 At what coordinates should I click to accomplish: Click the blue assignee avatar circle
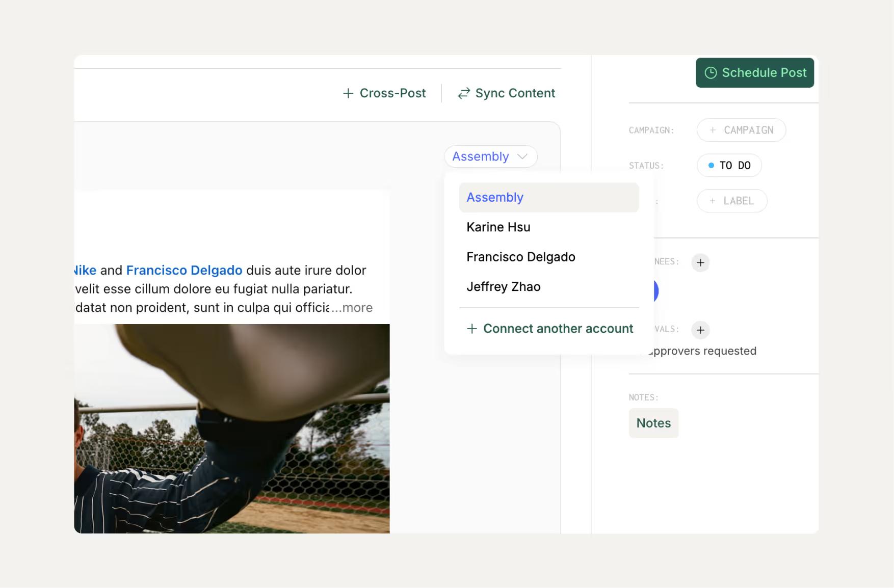coord(654,291)
